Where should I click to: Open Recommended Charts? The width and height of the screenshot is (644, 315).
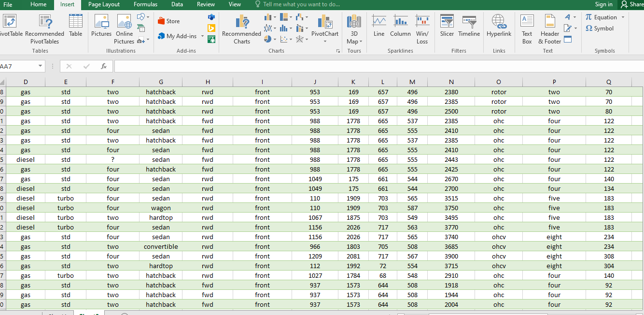(241, 29)
